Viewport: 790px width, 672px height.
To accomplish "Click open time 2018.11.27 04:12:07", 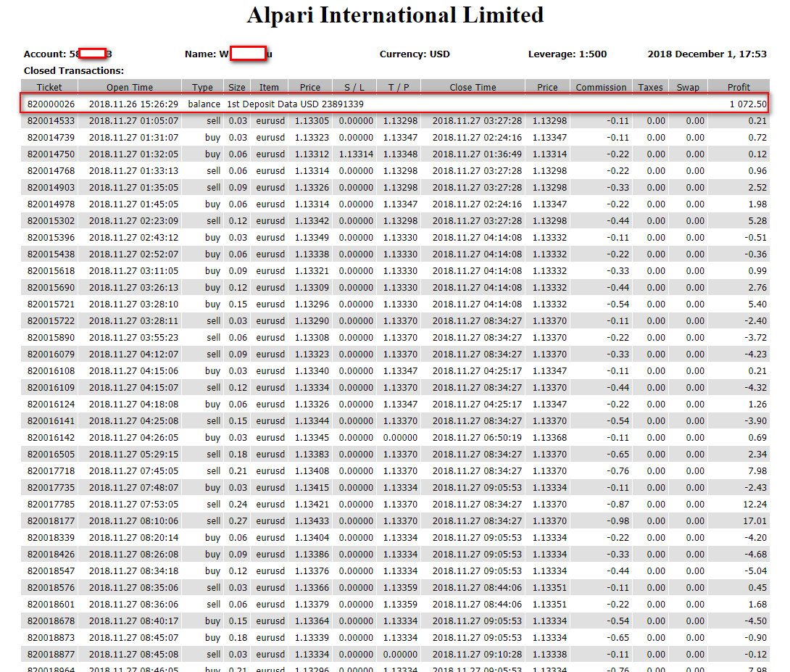I will (x=133, y=354).
